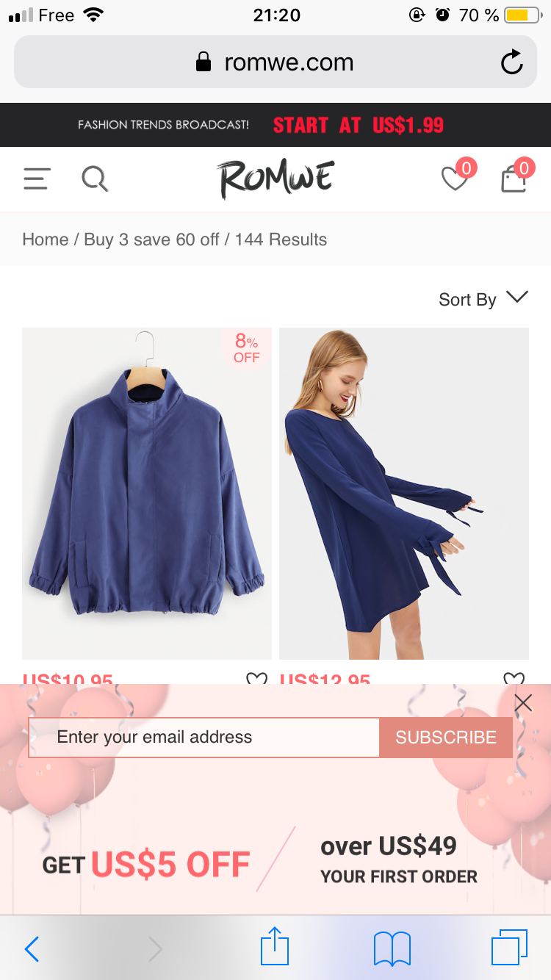Open the shopping bag cart

[514, 178]
